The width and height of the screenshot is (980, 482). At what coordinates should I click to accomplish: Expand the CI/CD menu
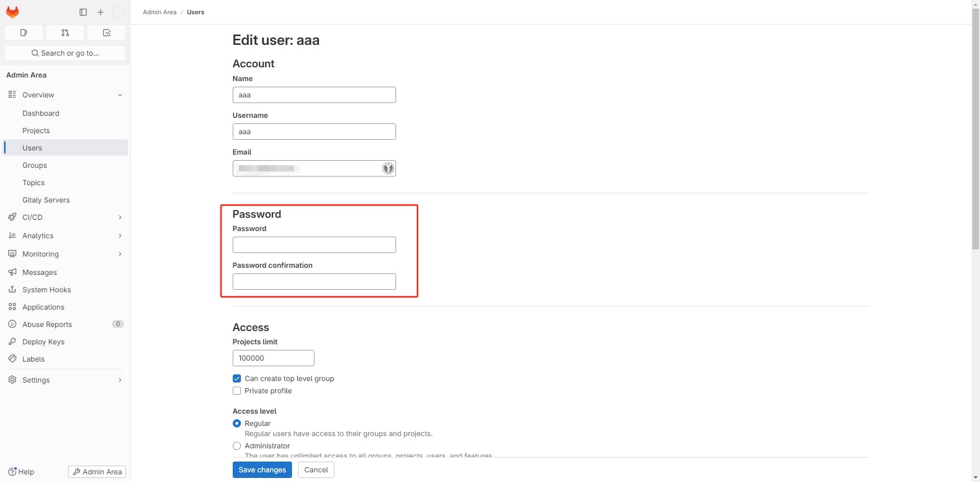point(119,217)
